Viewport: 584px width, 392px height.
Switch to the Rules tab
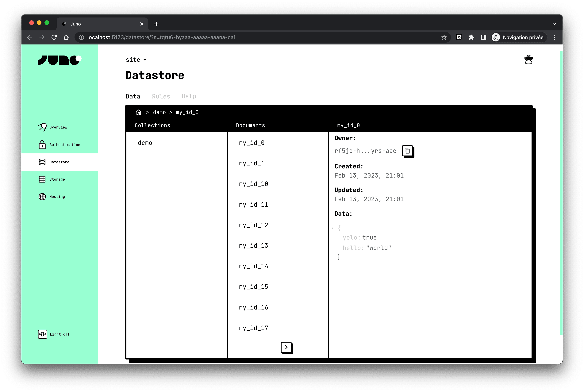tap(161, 96)
